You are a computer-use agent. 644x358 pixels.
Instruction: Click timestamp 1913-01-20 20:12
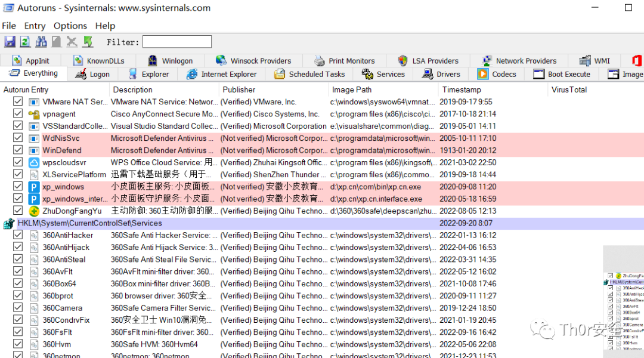(468, 150)
